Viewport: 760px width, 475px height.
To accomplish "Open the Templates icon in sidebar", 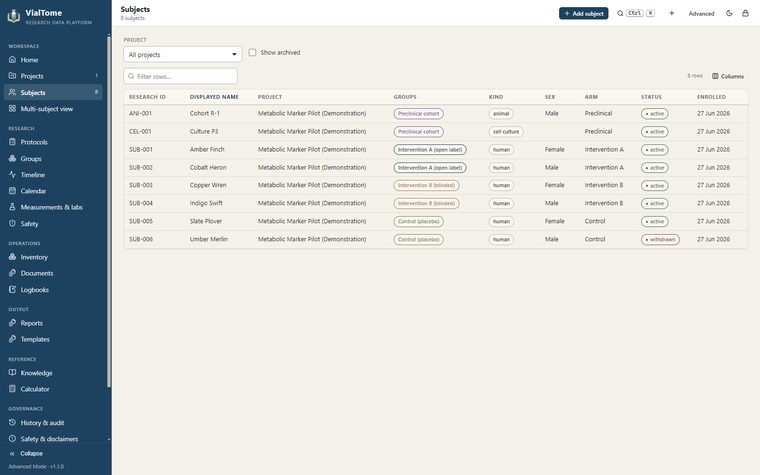I will point(13,339).
